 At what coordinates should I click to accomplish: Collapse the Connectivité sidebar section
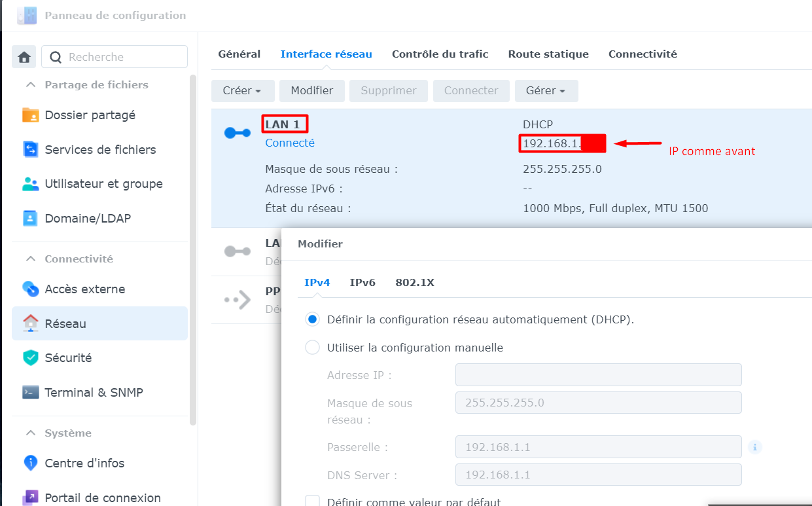click(30, 259)
